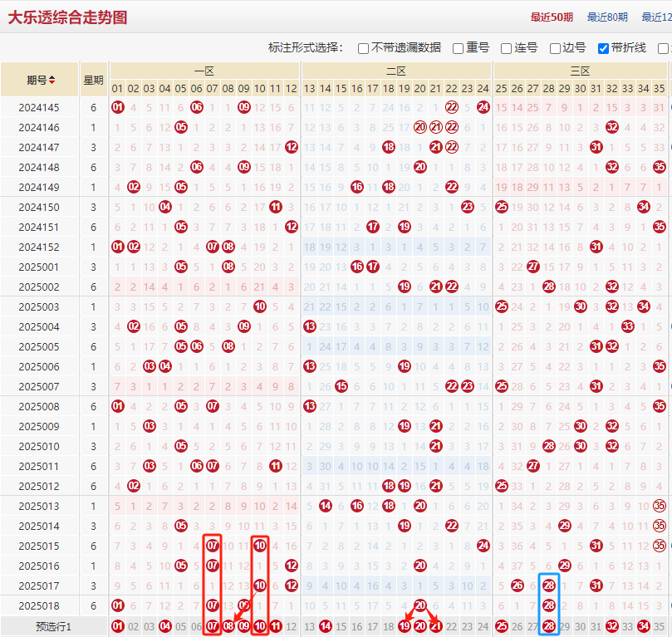The width and height of the screenshot is (672, 637).
Task: Click the 星期 column header
Action: point(93,81)
